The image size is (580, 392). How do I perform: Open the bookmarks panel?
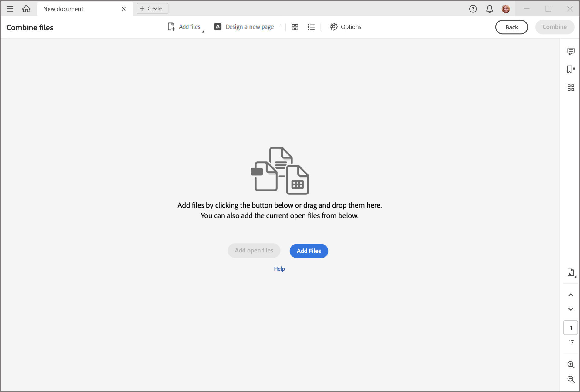571,69
